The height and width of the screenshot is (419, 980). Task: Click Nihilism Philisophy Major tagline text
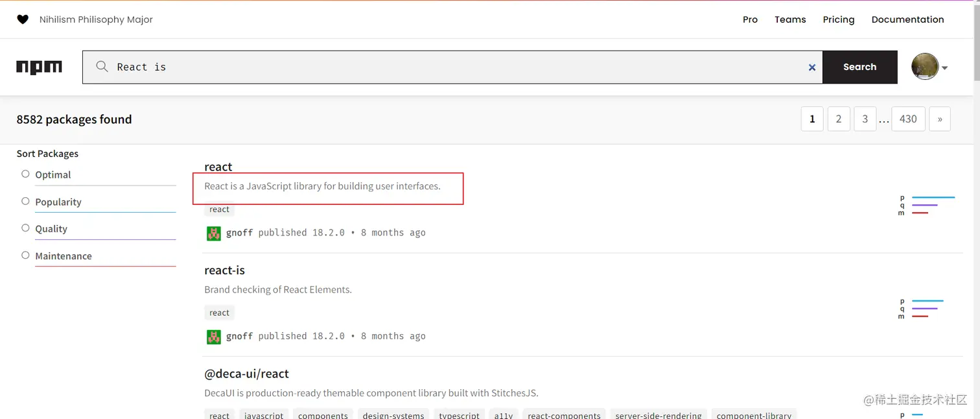tap(96, 19)
